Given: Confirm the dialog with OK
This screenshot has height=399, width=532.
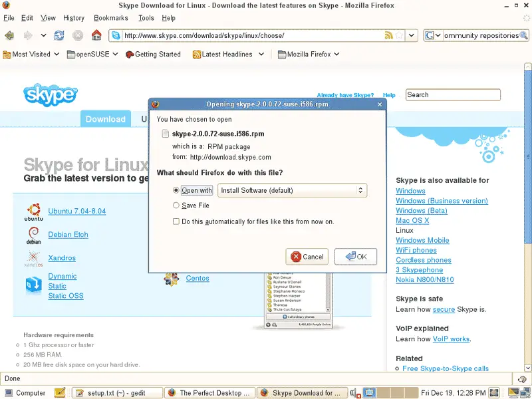Looking at the screenshot, I should click(x=356, y=257).
